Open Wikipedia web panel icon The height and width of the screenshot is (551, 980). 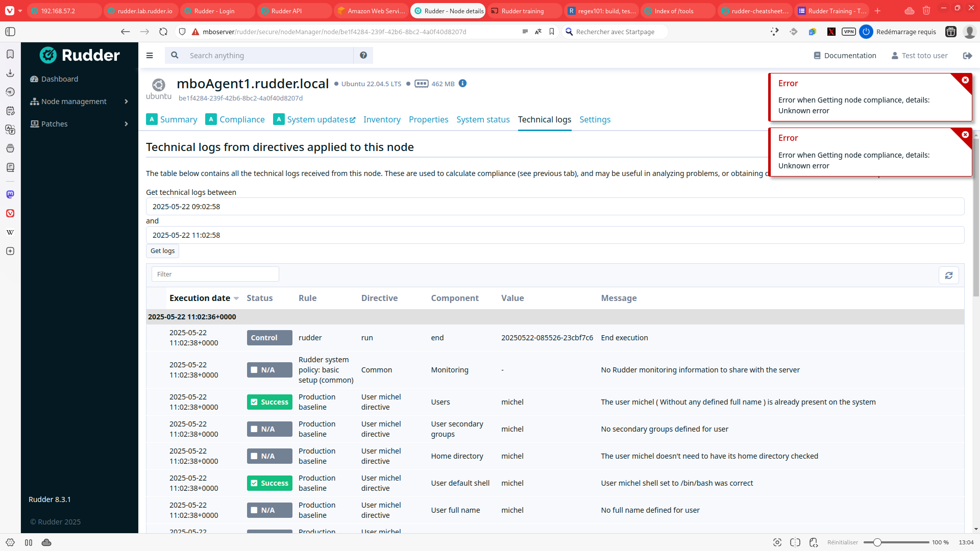10,232
